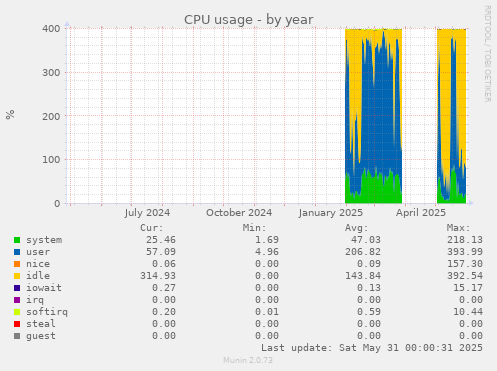Click nice max value 157.30

[465, 264]
